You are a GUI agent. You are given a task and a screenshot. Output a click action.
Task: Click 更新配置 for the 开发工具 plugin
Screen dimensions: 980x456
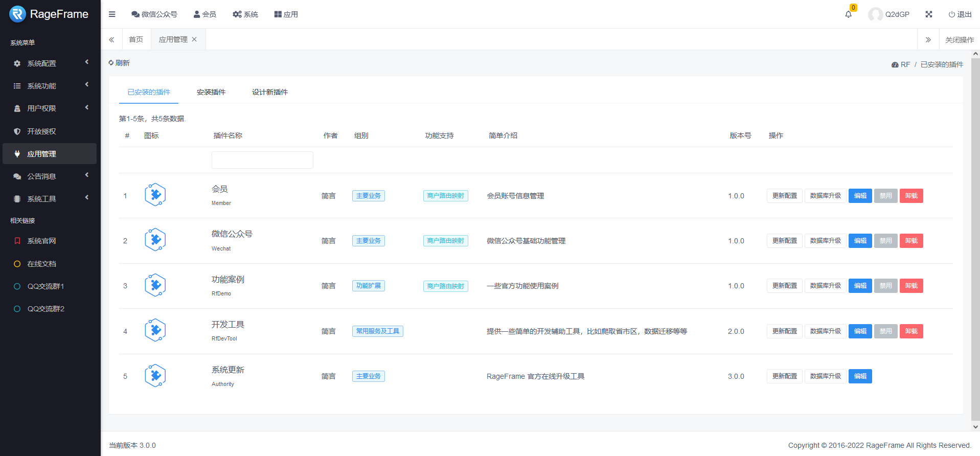tap(785, 331)
